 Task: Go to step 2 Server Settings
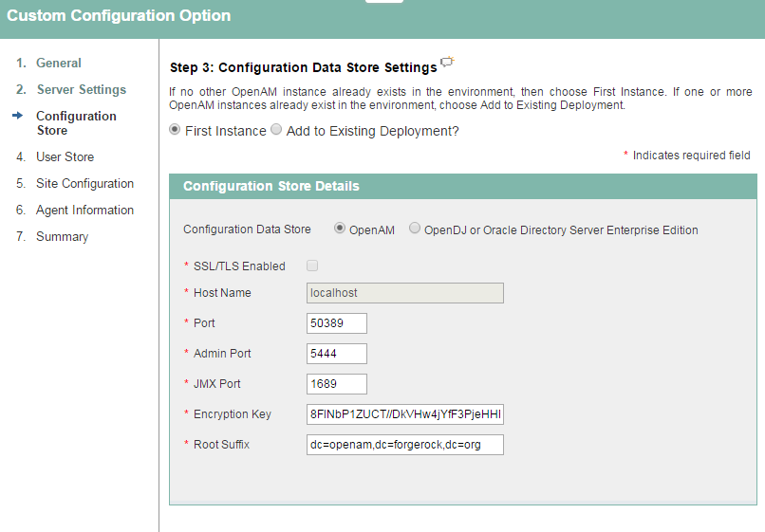(82, 90)
